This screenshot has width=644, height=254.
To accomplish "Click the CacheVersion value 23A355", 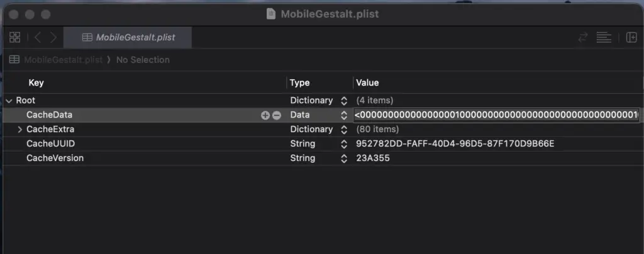I will click(373, 158).
